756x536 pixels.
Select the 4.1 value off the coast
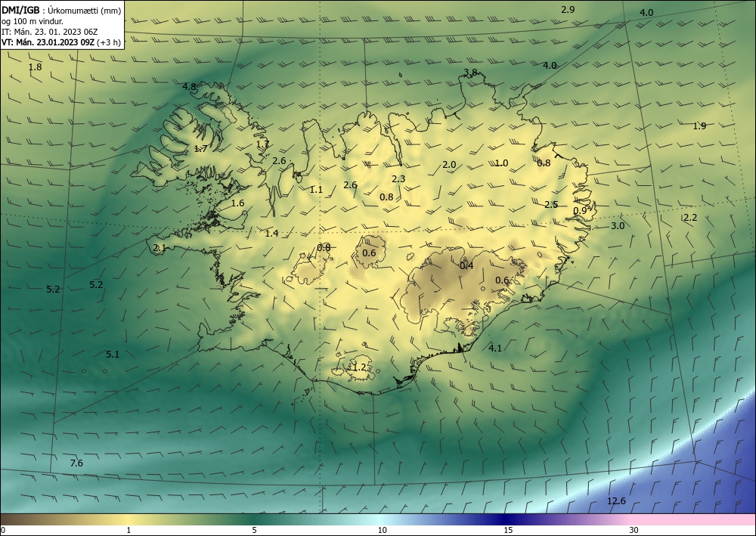(495, 348)
